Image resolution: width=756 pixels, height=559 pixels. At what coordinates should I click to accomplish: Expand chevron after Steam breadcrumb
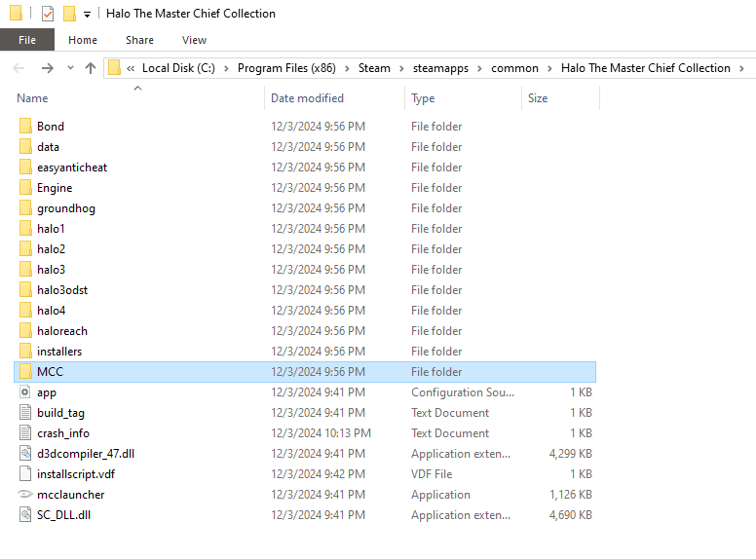tap(401, 68)
